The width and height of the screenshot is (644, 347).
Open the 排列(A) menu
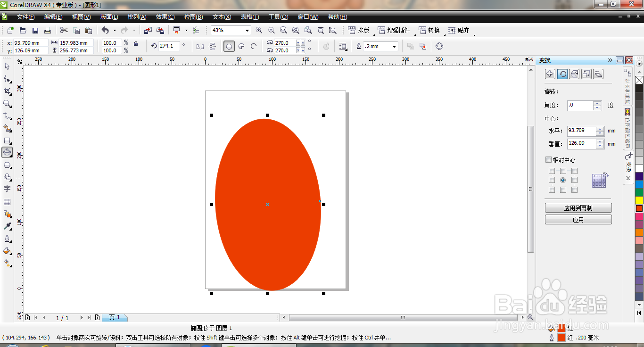(137, 17)
